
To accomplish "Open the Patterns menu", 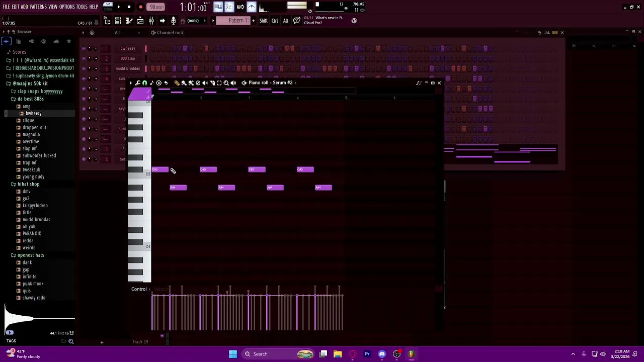I will click(x=38, y=7).
